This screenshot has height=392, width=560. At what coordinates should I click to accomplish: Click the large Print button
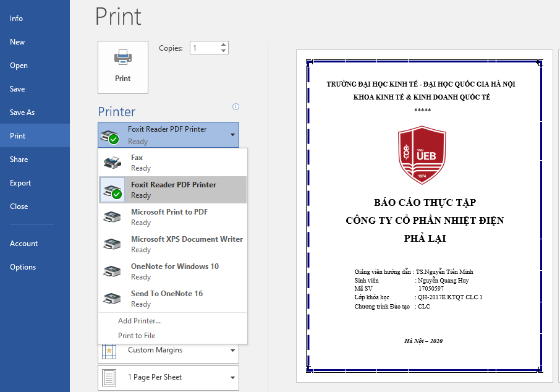click(123, 67)
